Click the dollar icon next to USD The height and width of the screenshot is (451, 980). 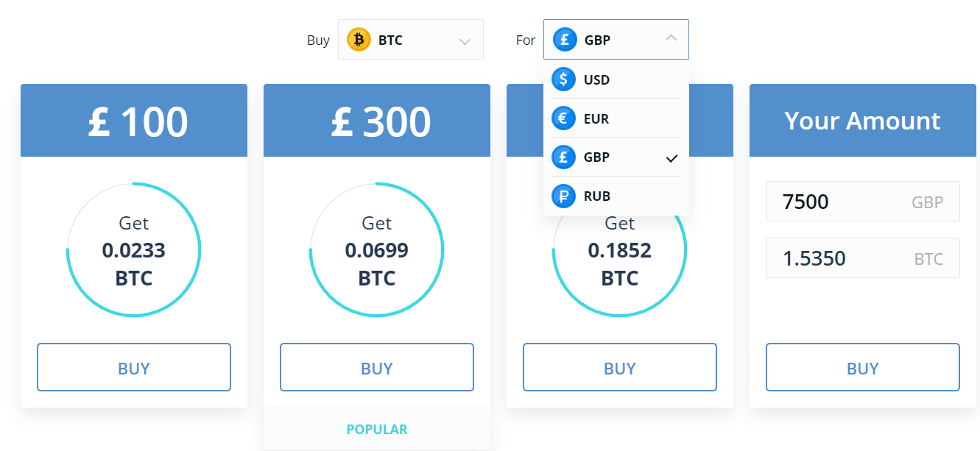coord(563,79)
